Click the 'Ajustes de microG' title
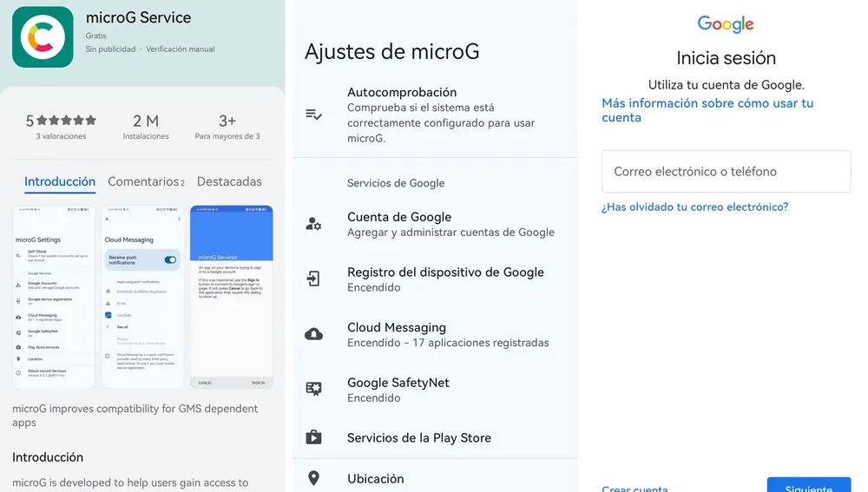The width and height of the screenshot is (868, 492). coord(392,52)
